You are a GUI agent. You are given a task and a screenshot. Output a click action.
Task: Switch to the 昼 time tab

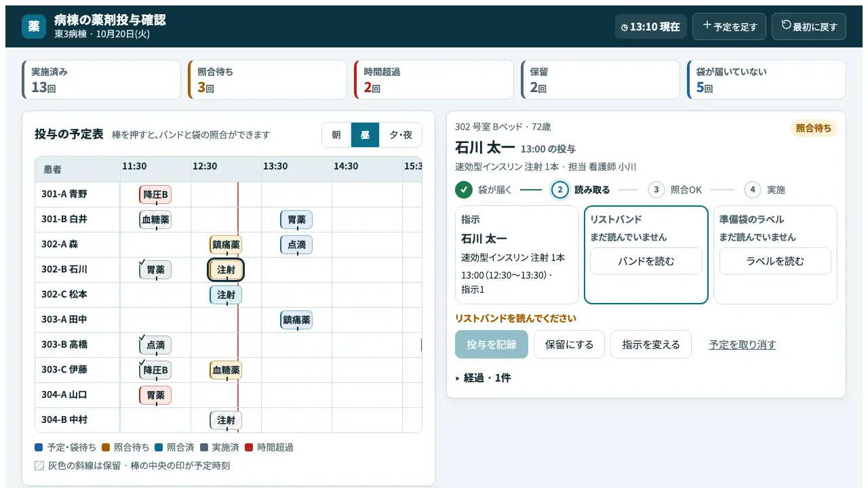click(x=365, y=135)
